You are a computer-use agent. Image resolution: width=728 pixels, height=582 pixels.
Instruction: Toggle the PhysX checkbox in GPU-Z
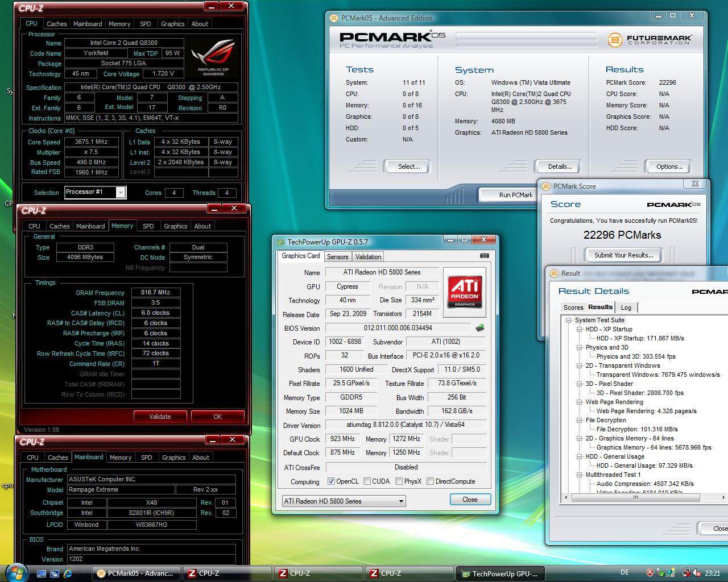coord(399,481)
